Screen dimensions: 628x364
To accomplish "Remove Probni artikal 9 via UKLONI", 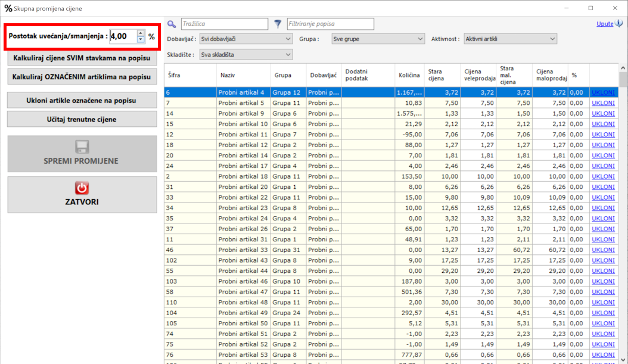I will tap(603, 113).
